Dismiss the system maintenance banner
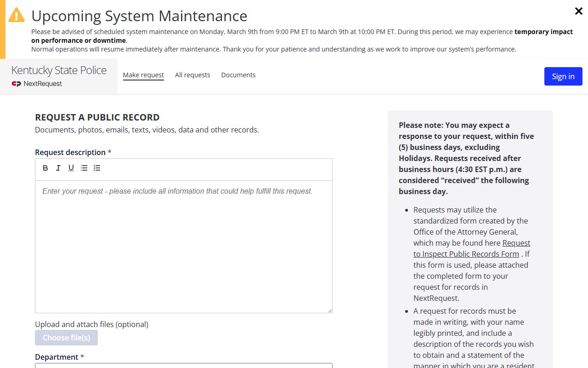Viewport: 588px width, 368px height. [579, 11]
